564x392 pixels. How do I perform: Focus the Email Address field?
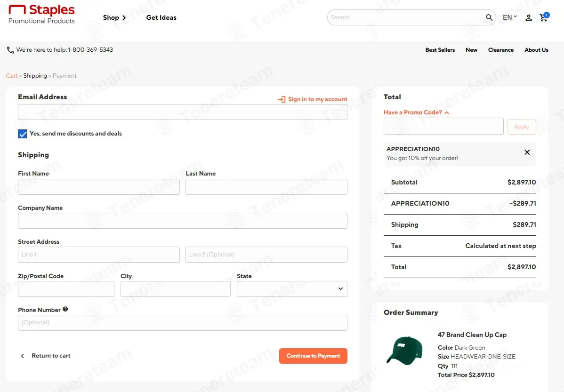click(x=182, y=112)
